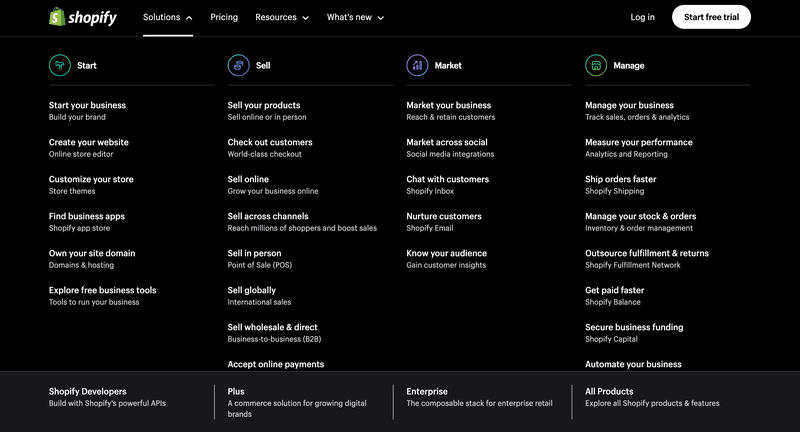Click Log in
Viewport: 800px width, 432px height.
point(642,17)
